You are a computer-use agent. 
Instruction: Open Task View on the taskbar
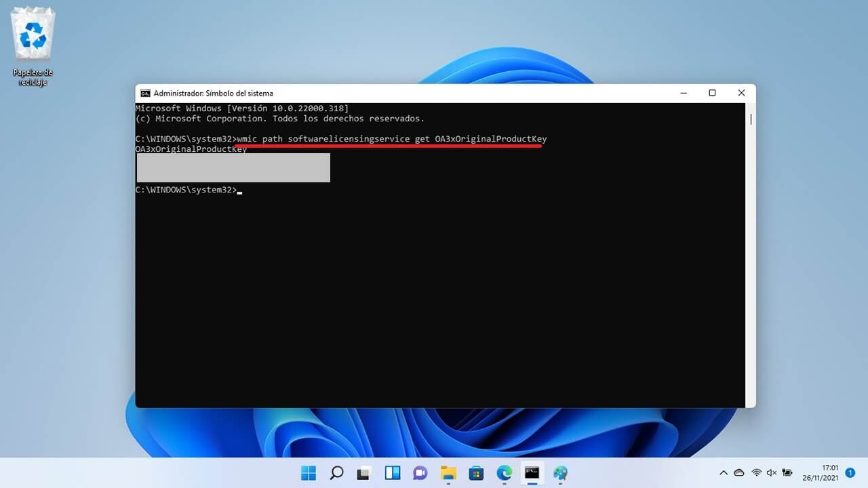(x=364, y=472)
